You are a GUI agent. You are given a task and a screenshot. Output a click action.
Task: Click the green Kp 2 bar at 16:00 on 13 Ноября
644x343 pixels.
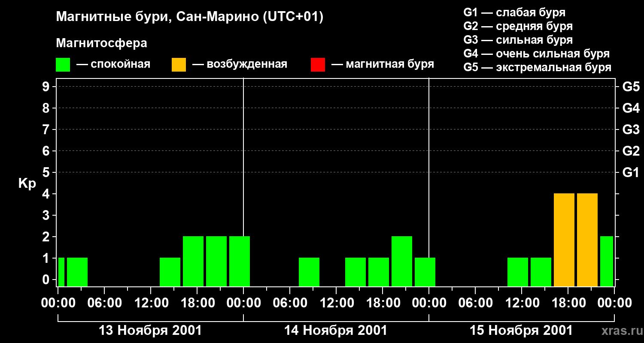[x=193, y=261]
